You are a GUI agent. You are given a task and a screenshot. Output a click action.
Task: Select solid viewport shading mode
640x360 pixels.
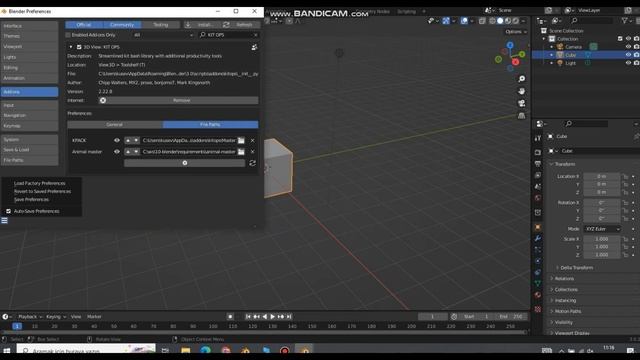500,21
